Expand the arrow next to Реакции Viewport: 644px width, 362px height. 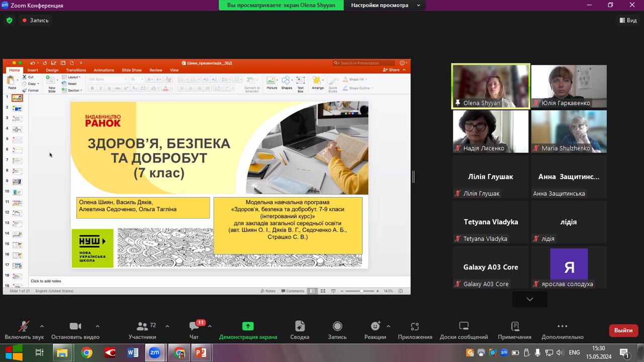388,326
